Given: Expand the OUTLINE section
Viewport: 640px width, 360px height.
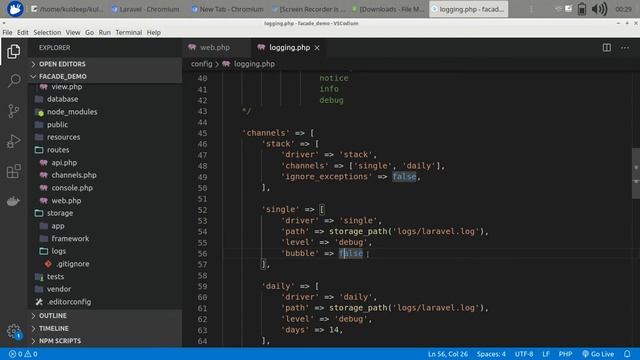Looking at the screenshot, I should click(52, 316).
